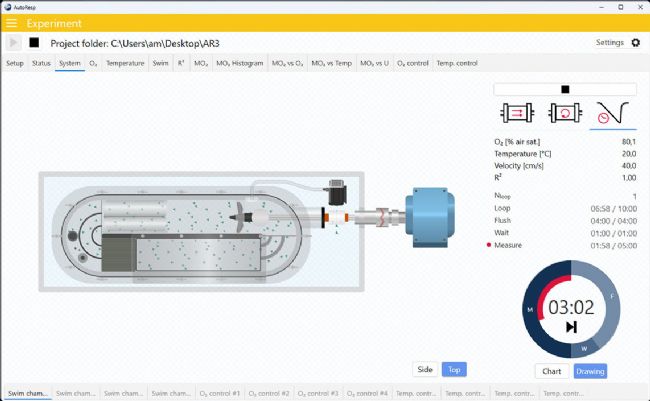Show the Drawing view

click(x=590, y=371)
